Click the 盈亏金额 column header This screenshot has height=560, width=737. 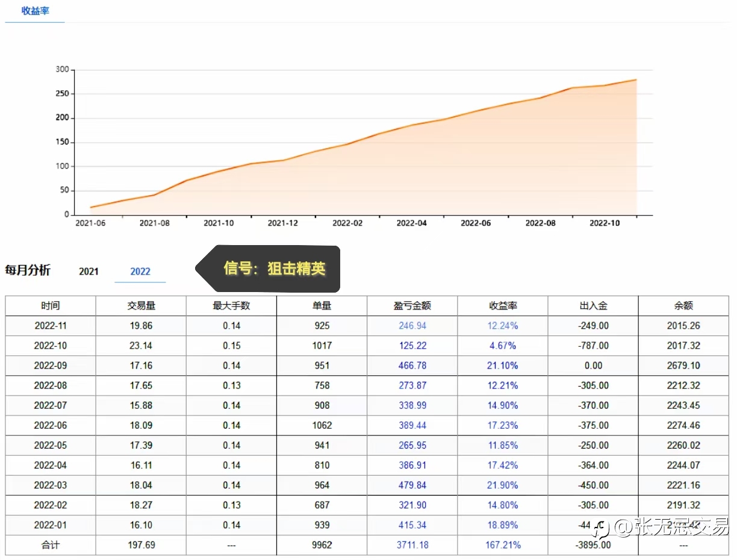point(412,306)
